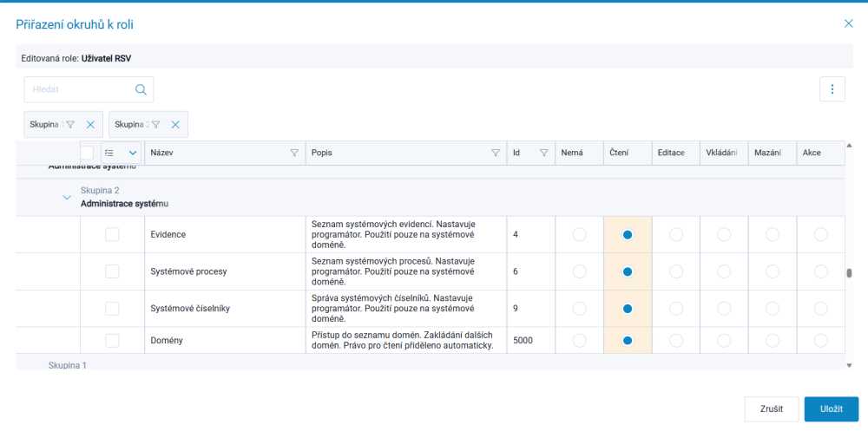The height and width of the screenshot is (431, 868).
Task: Click the Systémové procesy name cell
Action: coord(225,271)
